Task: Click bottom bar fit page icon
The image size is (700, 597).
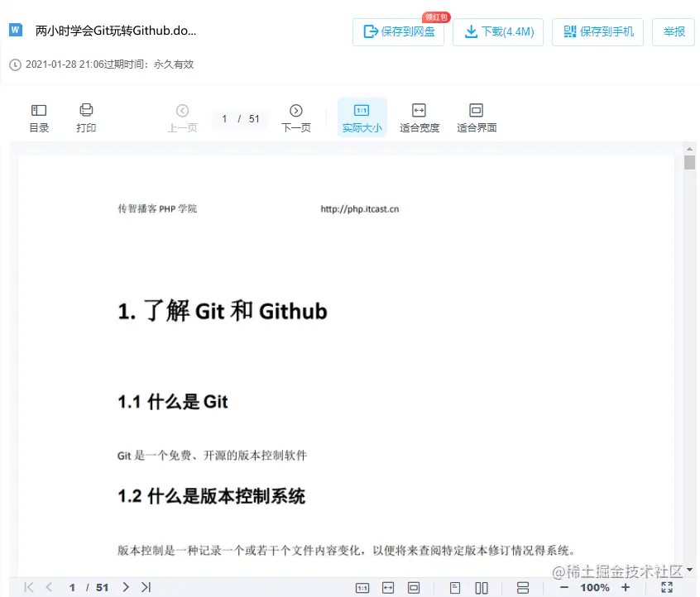Action: coord(414,588)
